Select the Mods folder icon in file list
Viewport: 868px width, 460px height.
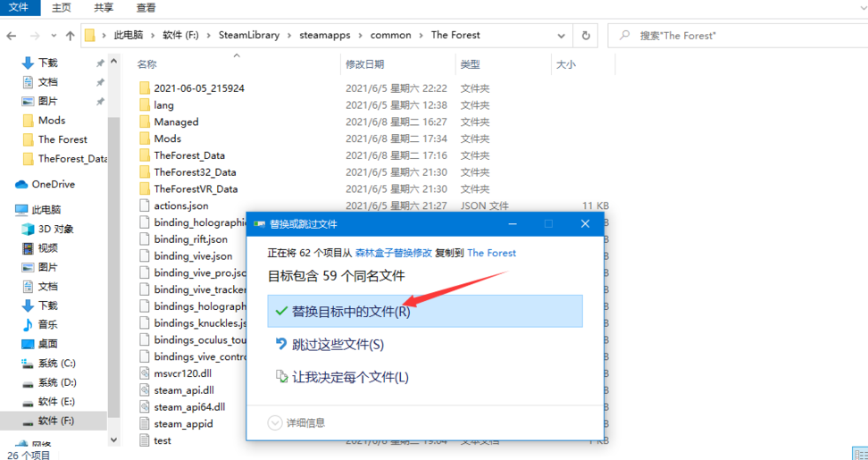[x=145, y=138]
